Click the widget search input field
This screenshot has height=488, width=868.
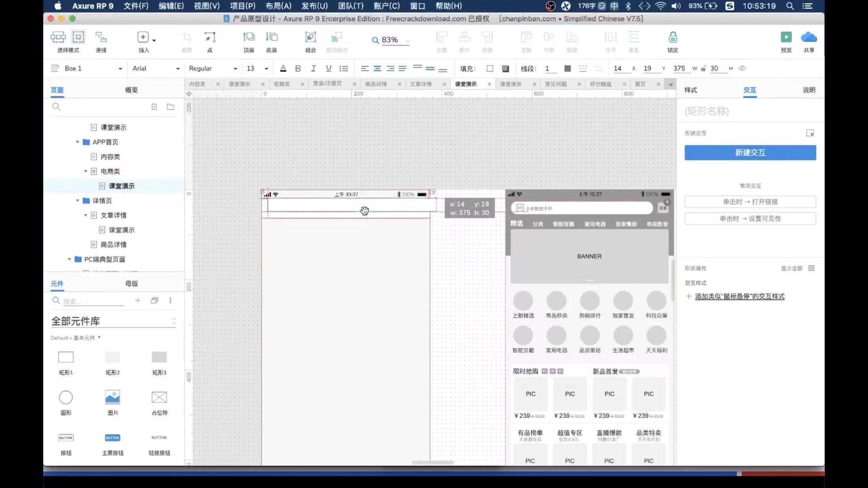(x=93, y=301)
